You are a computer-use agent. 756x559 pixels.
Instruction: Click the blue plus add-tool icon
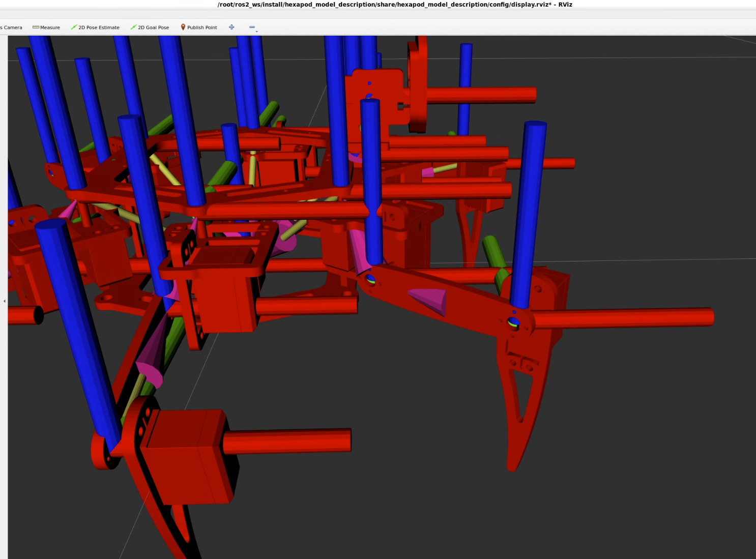click(231, 27)
